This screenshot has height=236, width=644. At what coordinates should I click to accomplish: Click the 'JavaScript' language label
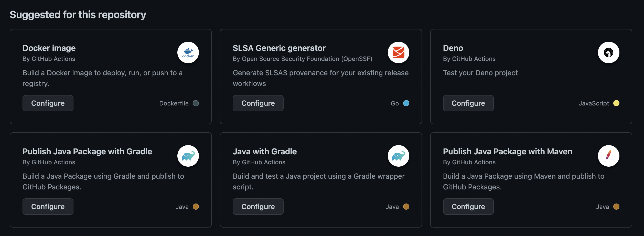pyautogui.click(x=594, y=103)
